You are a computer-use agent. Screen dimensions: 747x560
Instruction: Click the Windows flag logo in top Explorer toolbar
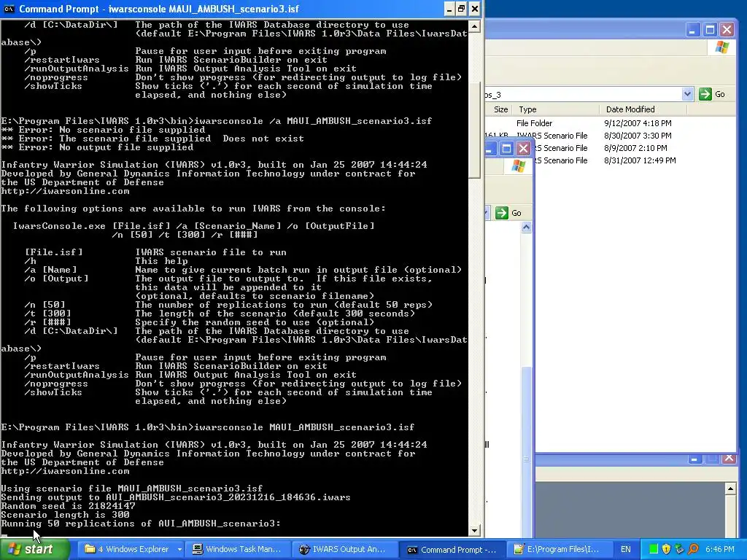(721, 47)
